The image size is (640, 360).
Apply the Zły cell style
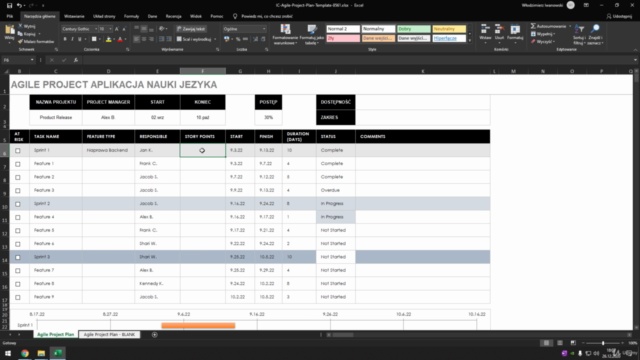click(343, 38)
